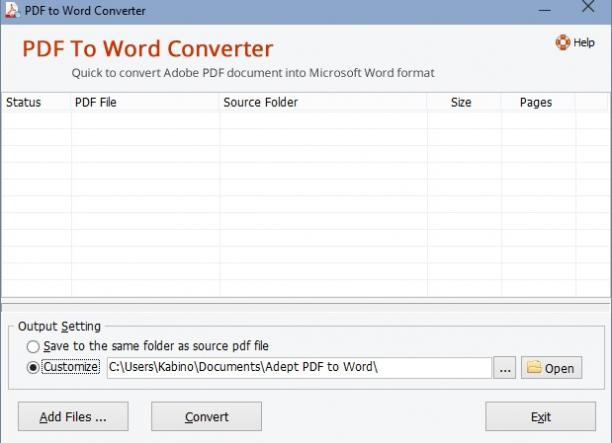Click the 'Help' link text

point(584,43)
